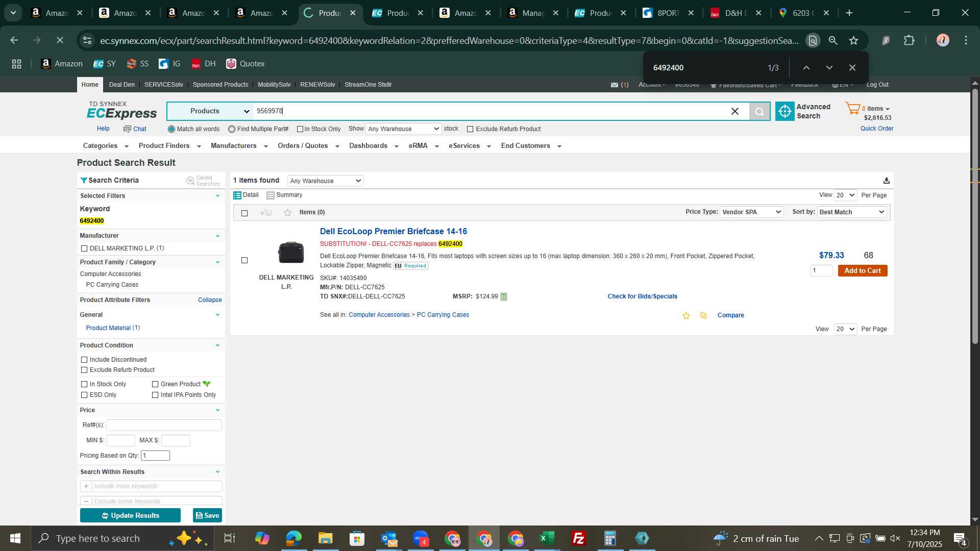Open Saved Searches icon
The width and height of the screenshot is (980, 551).
[190, 181]
